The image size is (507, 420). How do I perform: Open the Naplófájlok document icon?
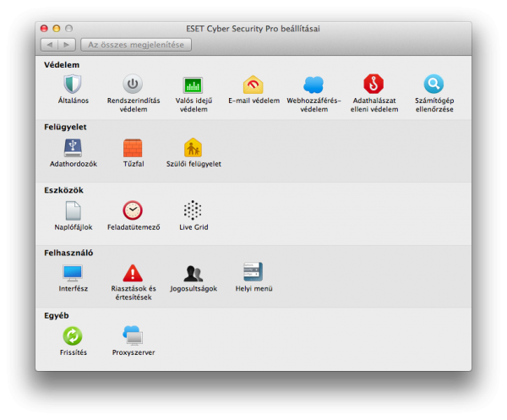click(73, 210)
